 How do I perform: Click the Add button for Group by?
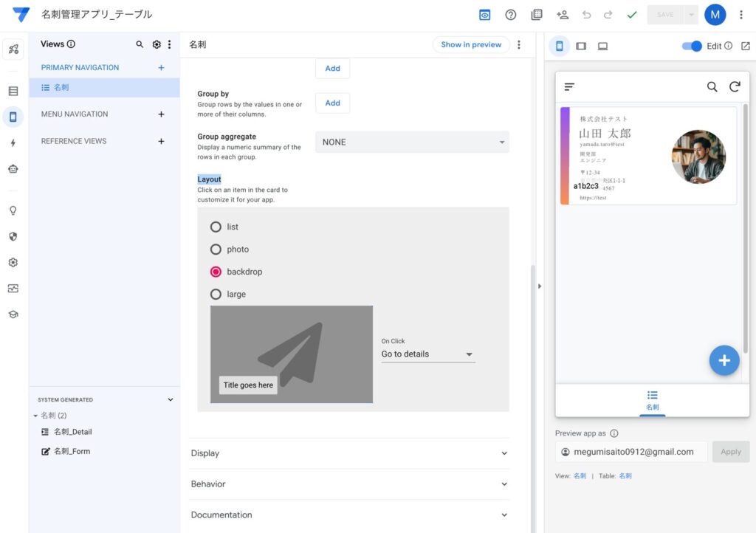click(332, 103)
